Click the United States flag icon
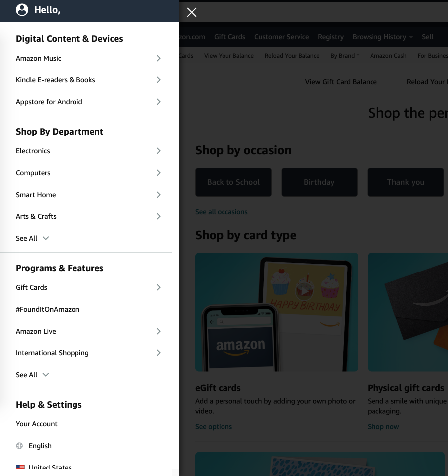 (x=20, y=467)
